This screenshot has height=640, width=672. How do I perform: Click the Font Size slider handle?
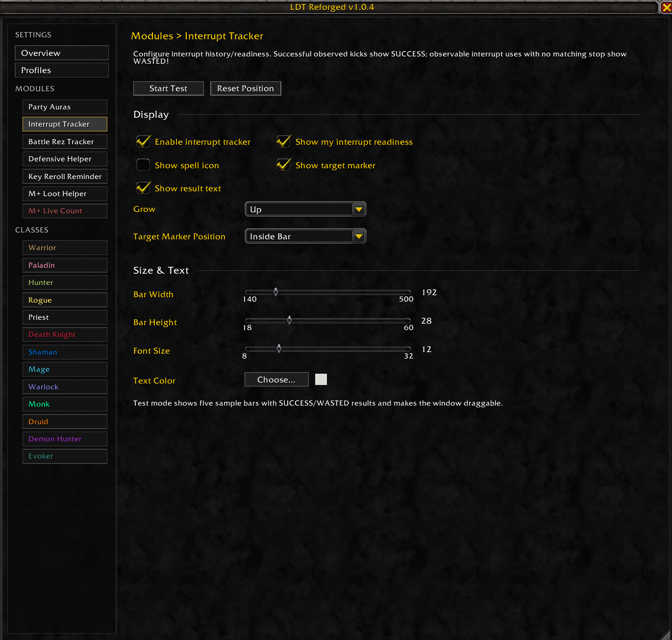click(279, 349)
